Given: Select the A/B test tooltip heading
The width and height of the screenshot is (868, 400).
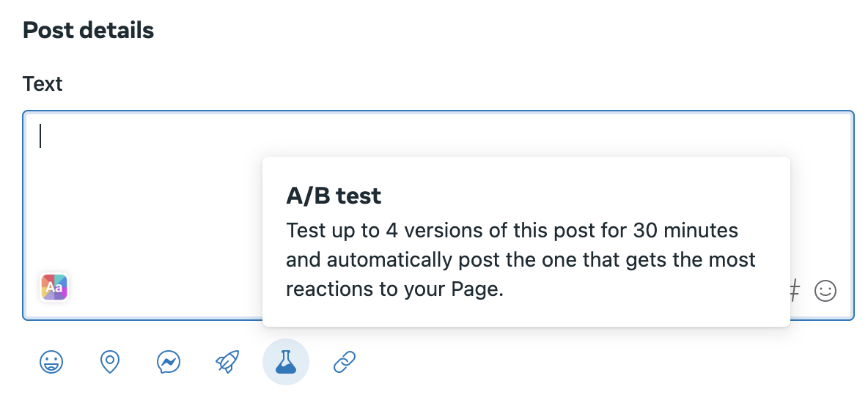Looking at the screenshot, I should (334, 196).
